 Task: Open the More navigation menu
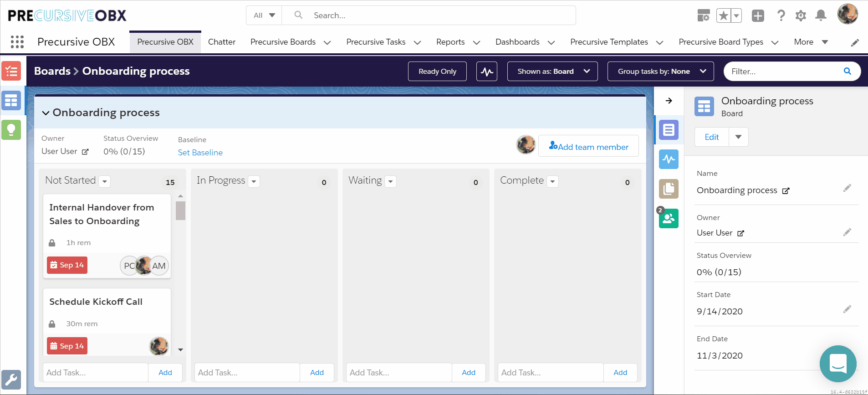811,42
